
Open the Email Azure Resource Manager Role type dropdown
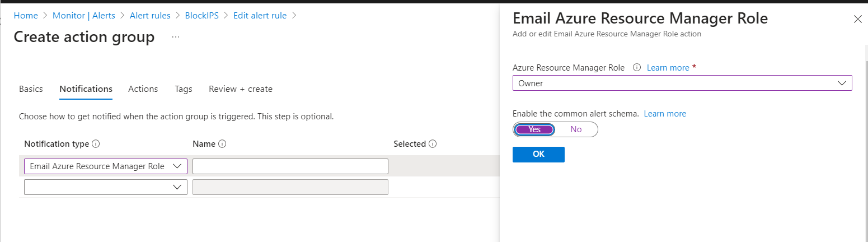(106, 166)
